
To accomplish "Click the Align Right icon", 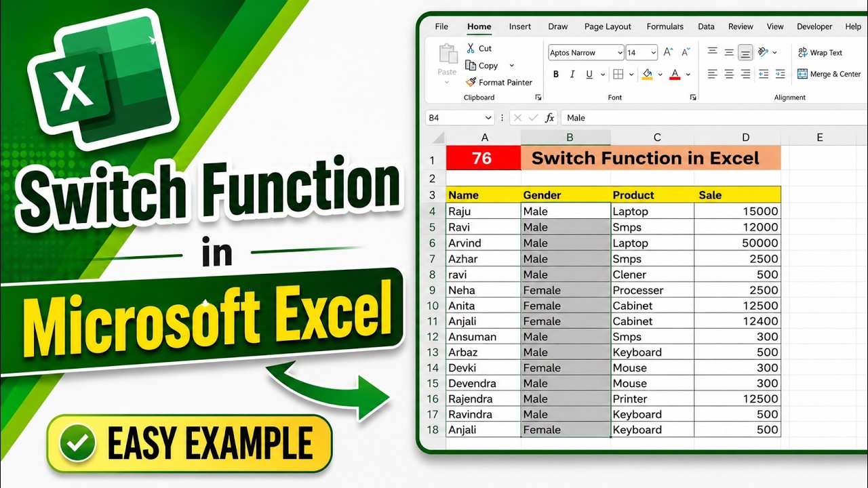I will 746,74.
